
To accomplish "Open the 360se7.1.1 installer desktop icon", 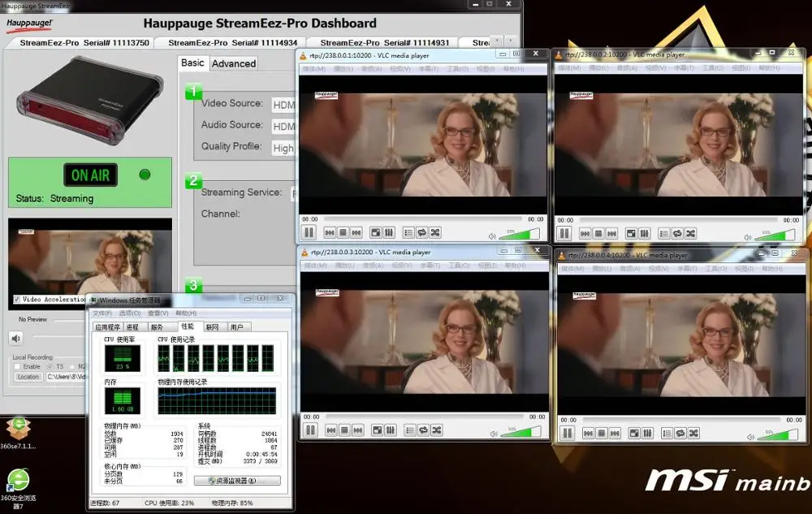I will coord(18,434).
